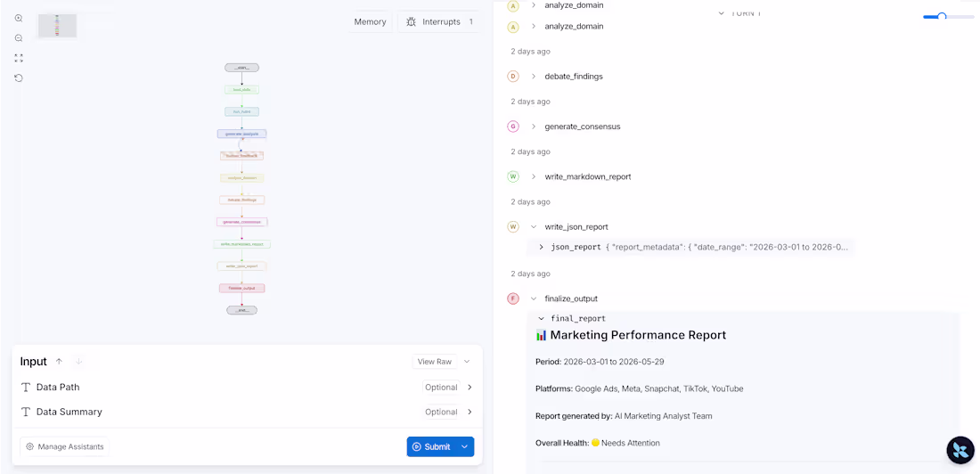Viewport: 980px width, 474px height.
Task: Collapse the write_json_report step
Action: tap(533, 227)
